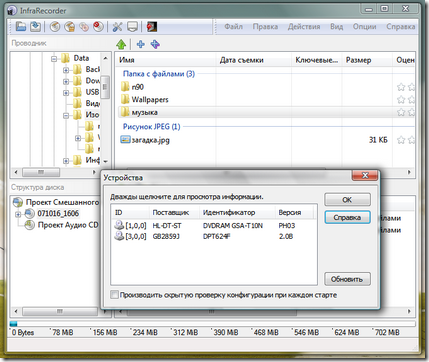This screenshot has height=362, width=429.
Task: Click the Обновить button
Action: click(347, 279)
